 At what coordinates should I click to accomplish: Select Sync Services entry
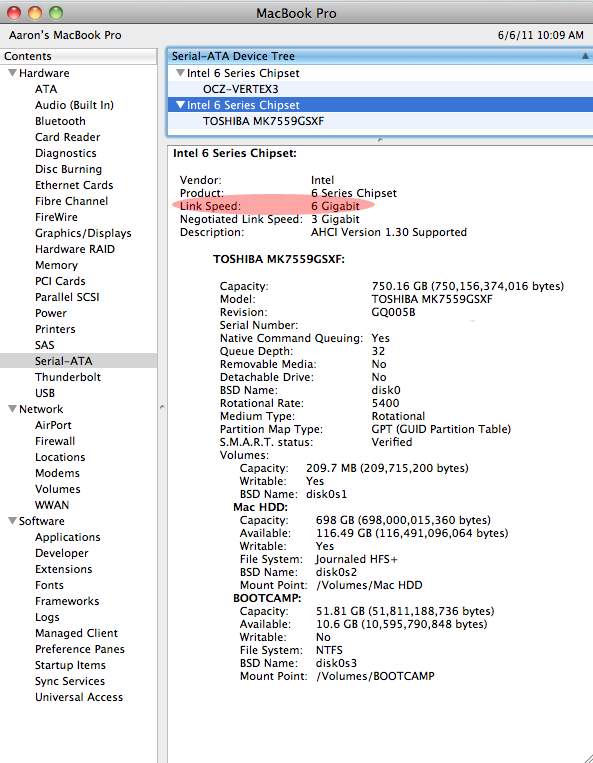click(70, 681)
